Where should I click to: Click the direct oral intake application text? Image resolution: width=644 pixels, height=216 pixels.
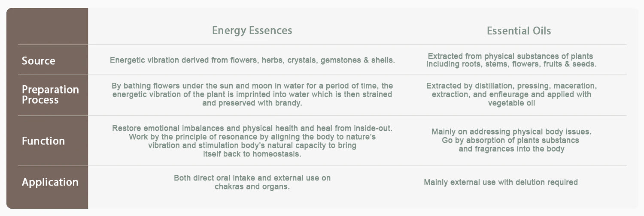pos(252,178)
